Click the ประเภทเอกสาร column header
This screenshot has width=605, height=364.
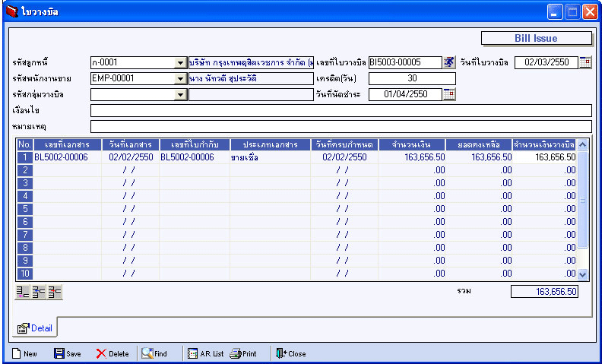[270, 144]
